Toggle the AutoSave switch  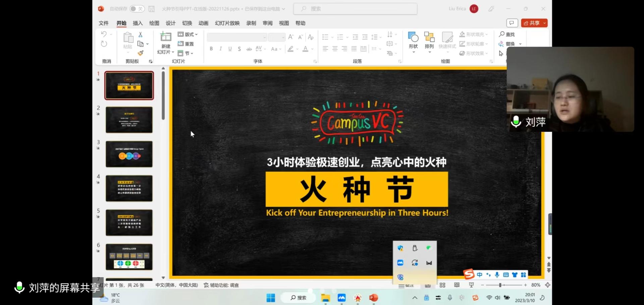[137, 9]
